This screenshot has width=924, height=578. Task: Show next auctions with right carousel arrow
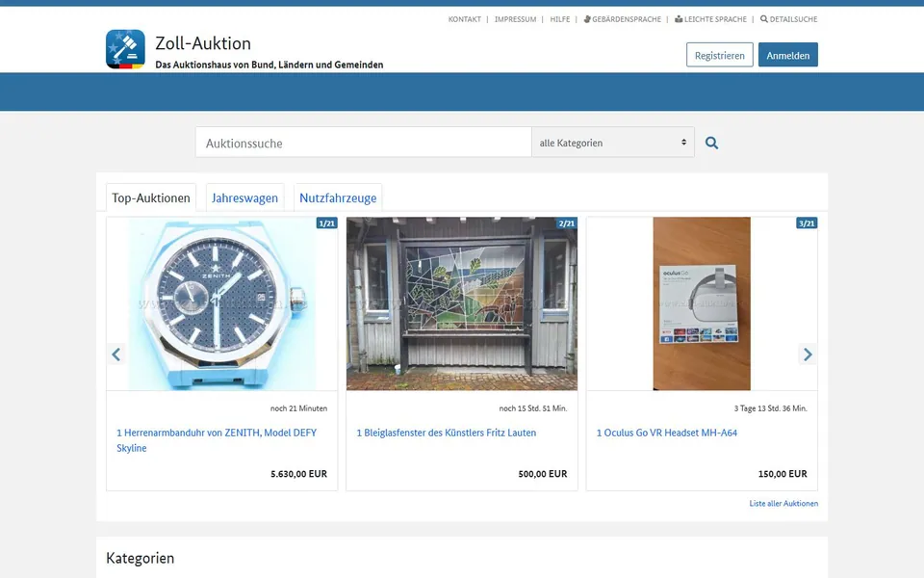pyautogui.click(x=808, y=355)
